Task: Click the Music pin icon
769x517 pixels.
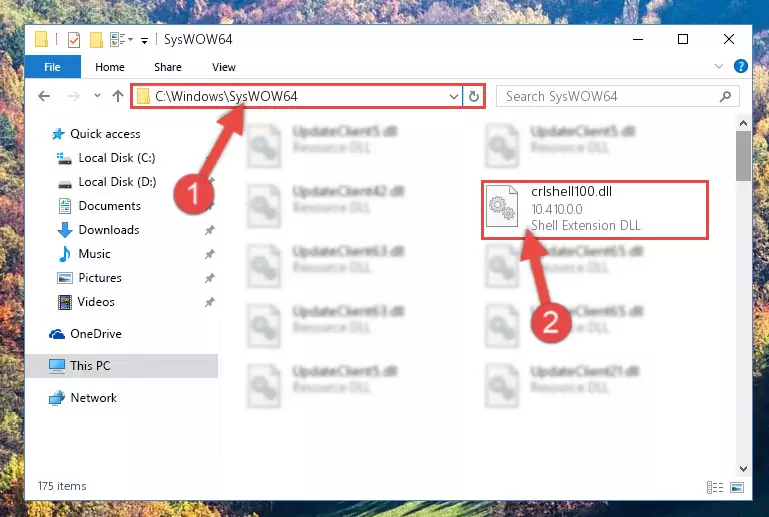Action: [x=209, y=254]
